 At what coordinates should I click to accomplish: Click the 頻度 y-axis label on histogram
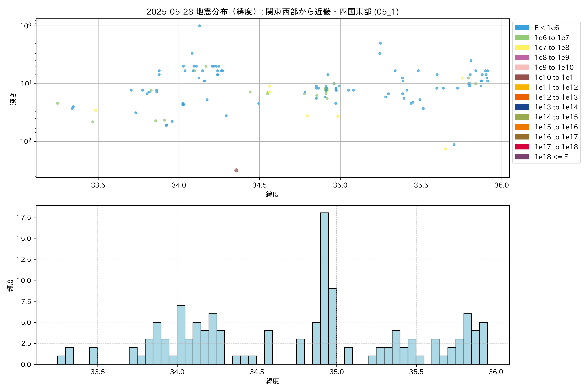(10, 285)
